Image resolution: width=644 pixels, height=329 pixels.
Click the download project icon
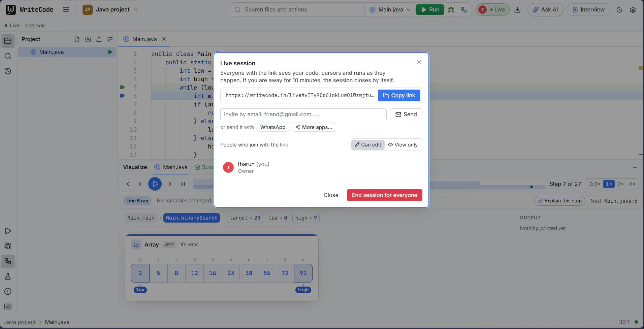tap(517, 10)
